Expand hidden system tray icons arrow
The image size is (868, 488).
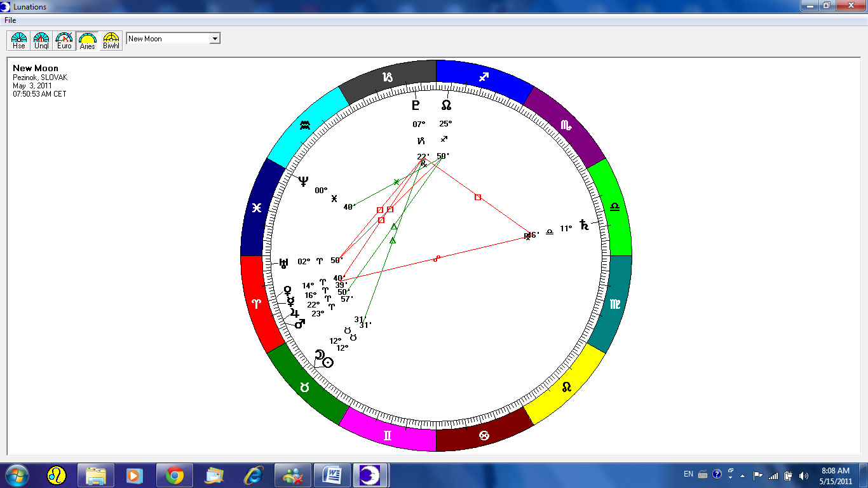point(742,475)
